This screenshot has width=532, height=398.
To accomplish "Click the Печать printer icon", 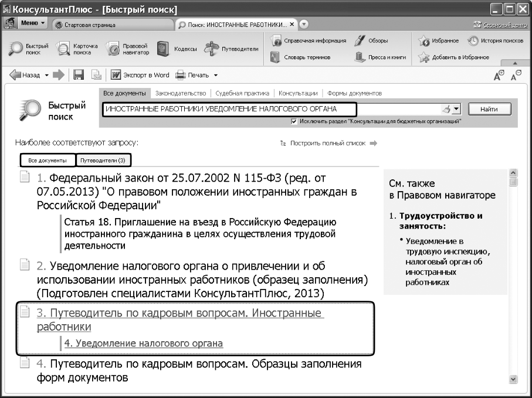I will click(181, 75).
